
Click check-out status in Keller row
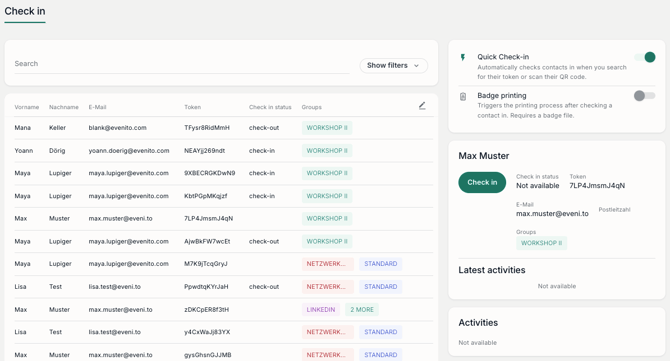[264, 128]
